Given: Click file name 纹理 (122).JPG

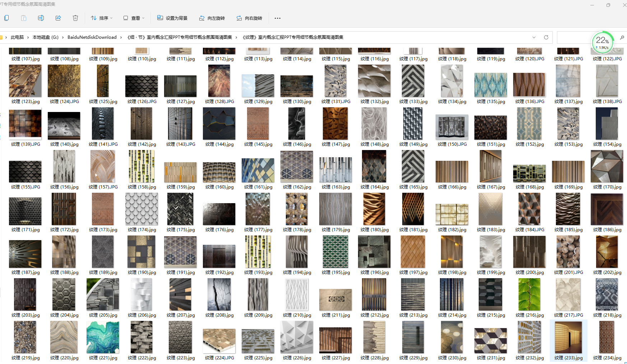Looking at the screenshot, I should coord(607,59).
